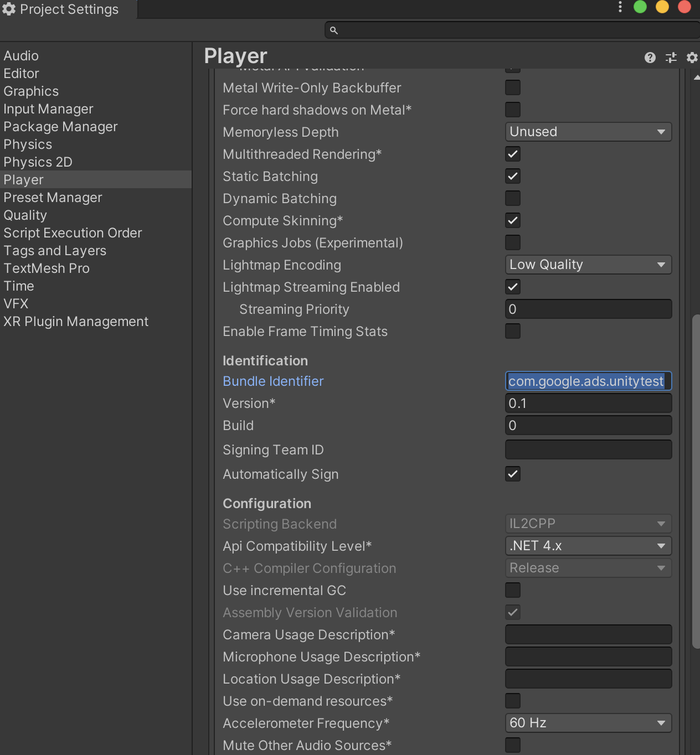Open the Api Compatibility Level dropdown
This screenshot has width=700, height=755.
click(x=588, y=546)
